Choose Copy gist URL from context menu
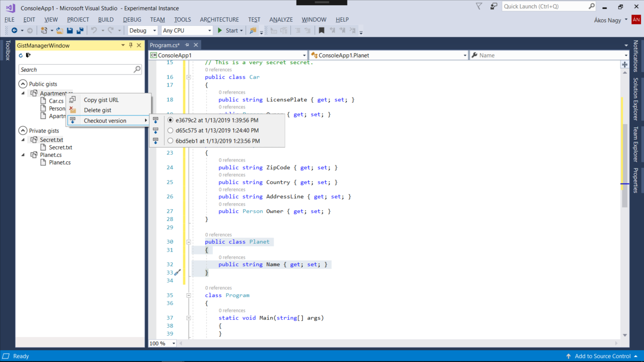Screen dimensions: 644x362 click(x=109, y=99)
